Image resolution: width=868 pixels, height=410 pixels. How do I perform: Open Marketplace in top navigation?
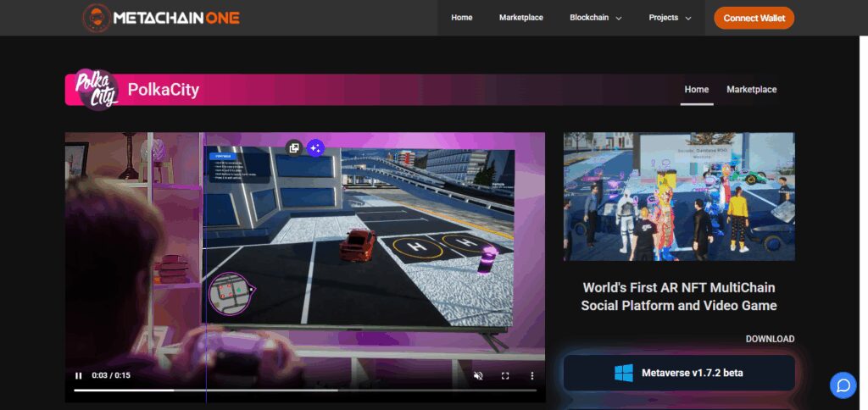521,18
